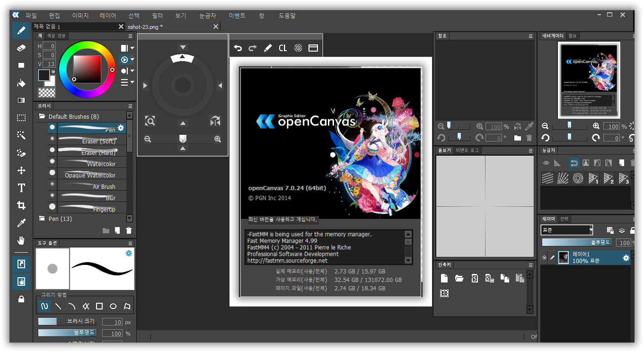Switch to the 선택 tab beside 레이어
The width and height of the screenshot is (644, 352).
564,219
